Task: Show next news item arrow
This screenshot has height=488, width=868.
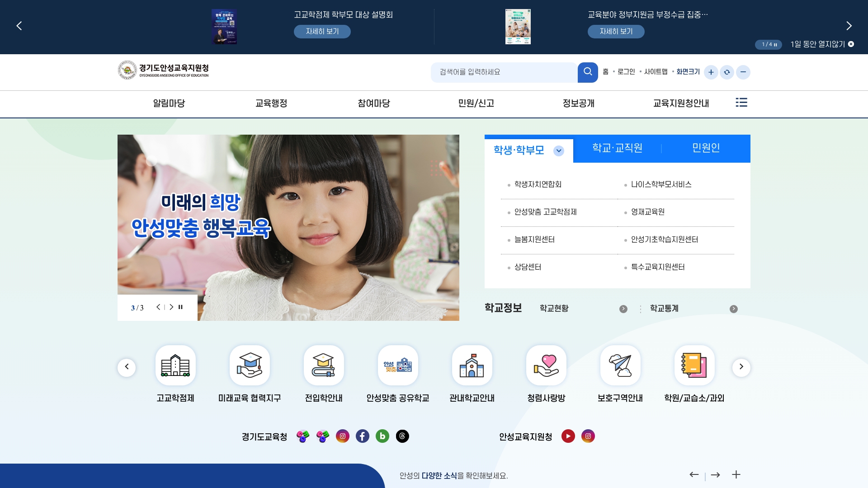Action: 715,474
